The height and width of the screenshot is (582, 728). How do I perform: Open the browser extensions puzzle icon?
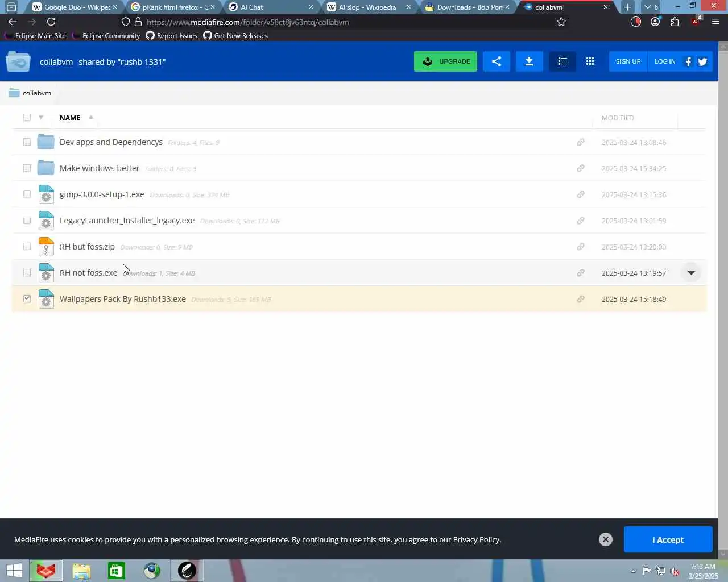(675, 22)
